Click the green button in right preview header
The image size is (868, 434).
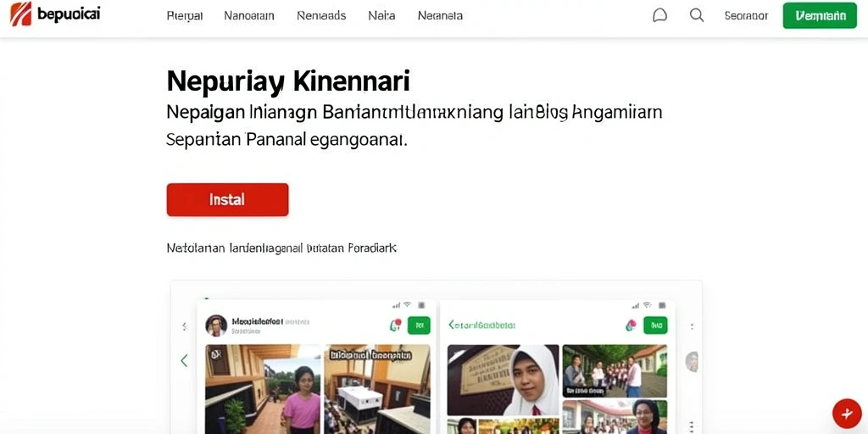point(655,325)
